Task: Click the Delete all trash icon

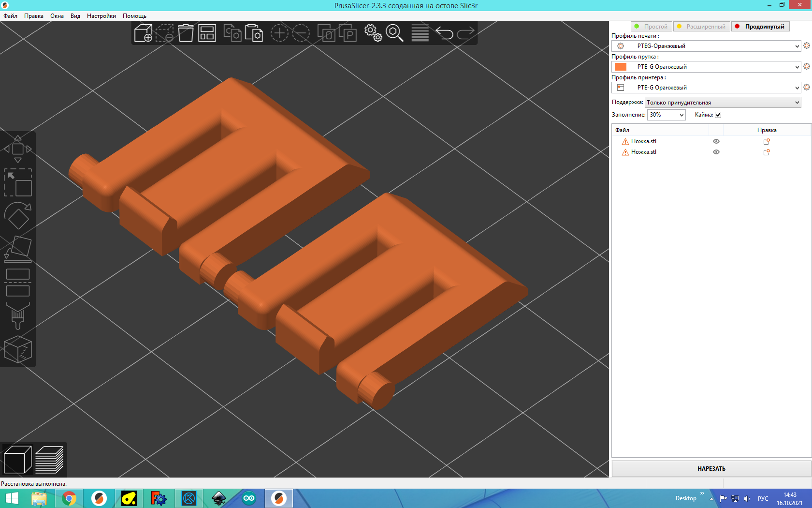Action: (x=186, y=33)
